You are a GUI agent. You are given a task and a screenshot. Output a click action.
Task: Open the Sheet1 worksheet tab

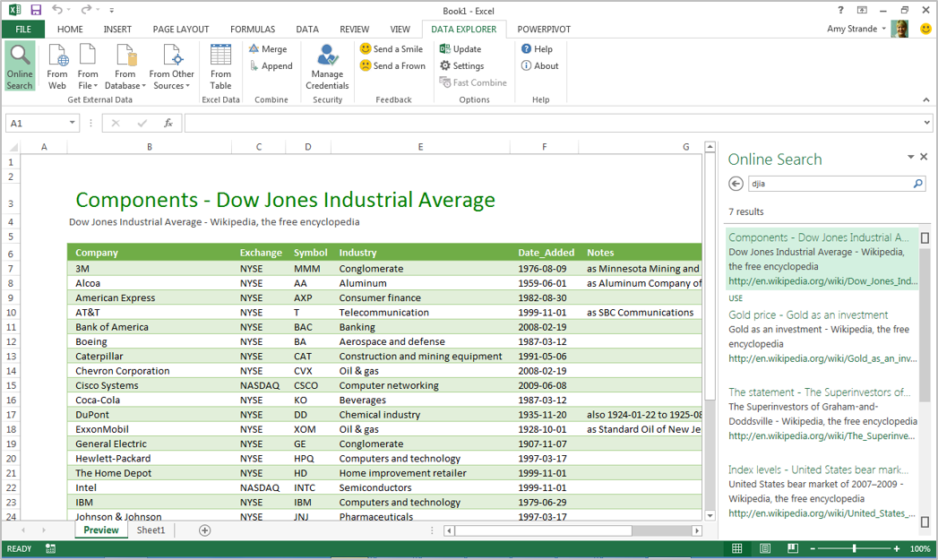(151, 530)
